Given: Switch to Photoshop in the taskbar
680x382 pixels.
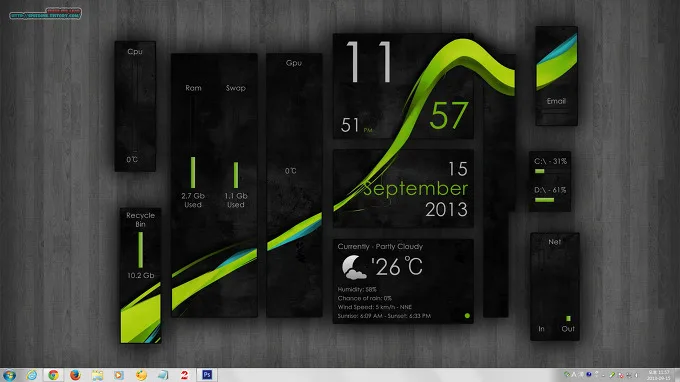Looking at the screenshot, I should 207,375.
